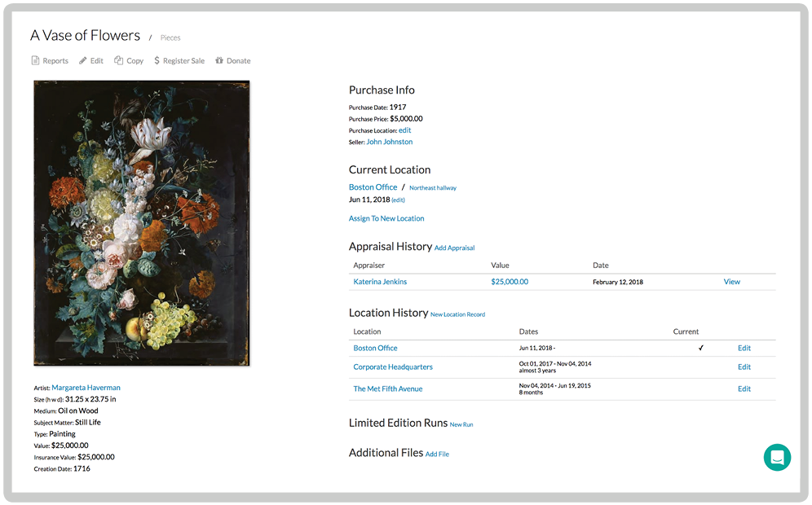
Task: Click New Location Record
Action: (459, 314)
